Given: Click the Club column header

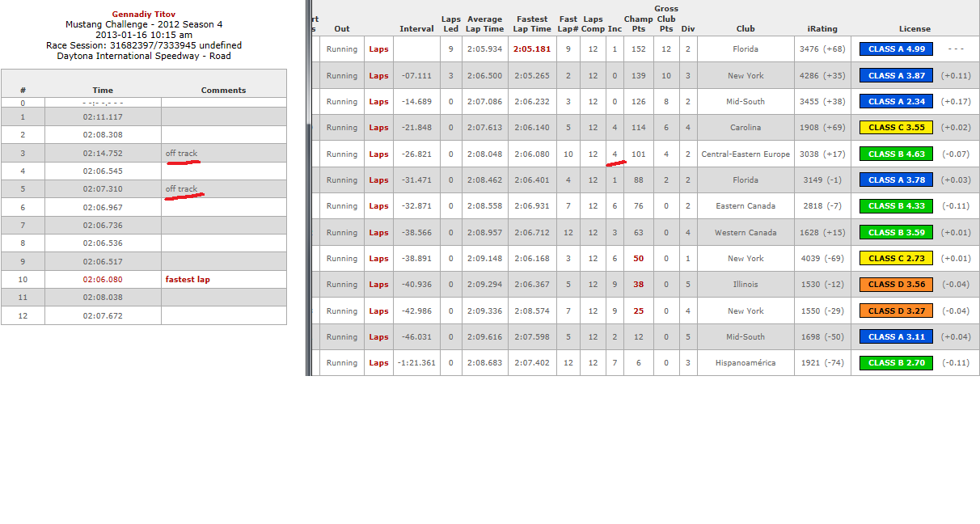Looking at the screenshot, I should [745, 29].
